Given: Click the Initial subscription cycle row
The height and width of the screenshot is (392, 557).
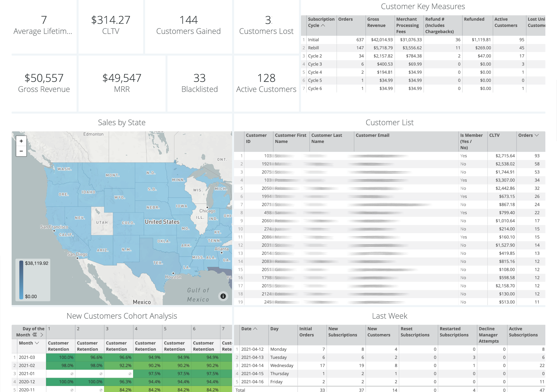Looking at the screenshot, I should pos(313,40).
